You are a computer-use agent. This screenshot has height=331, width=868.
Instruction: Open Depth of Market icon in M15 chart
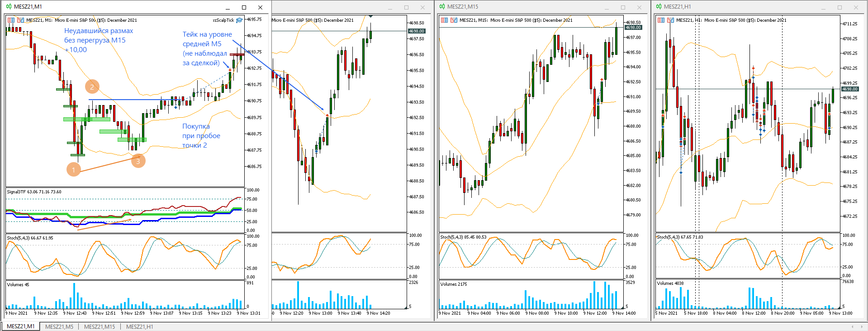[x=454, y=20]
